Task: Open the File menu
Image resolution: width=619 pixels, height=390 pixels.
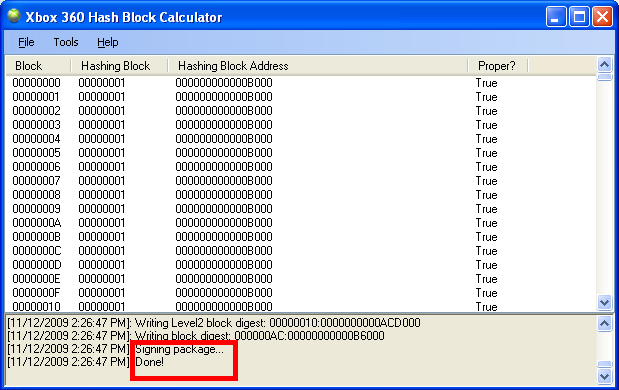Action: 26,42
